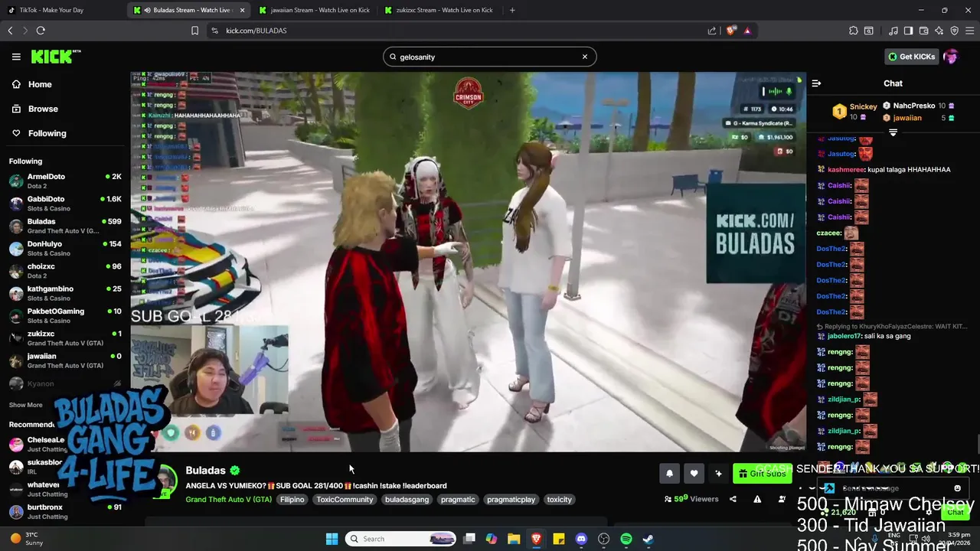This screenshot has width=980, height=551.
Task: Open the Kick hamburger menu
Action: tap(16, 57)
